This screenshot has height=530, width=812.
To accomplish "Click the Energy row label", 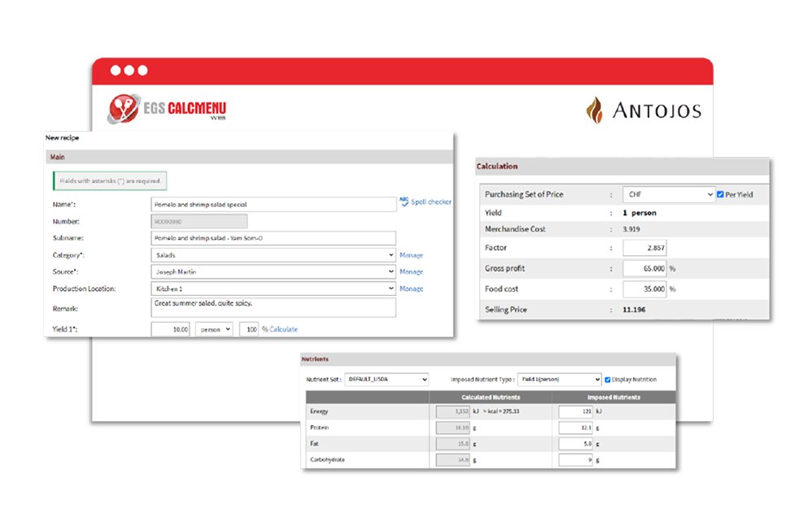I will (x=319, y=411).
